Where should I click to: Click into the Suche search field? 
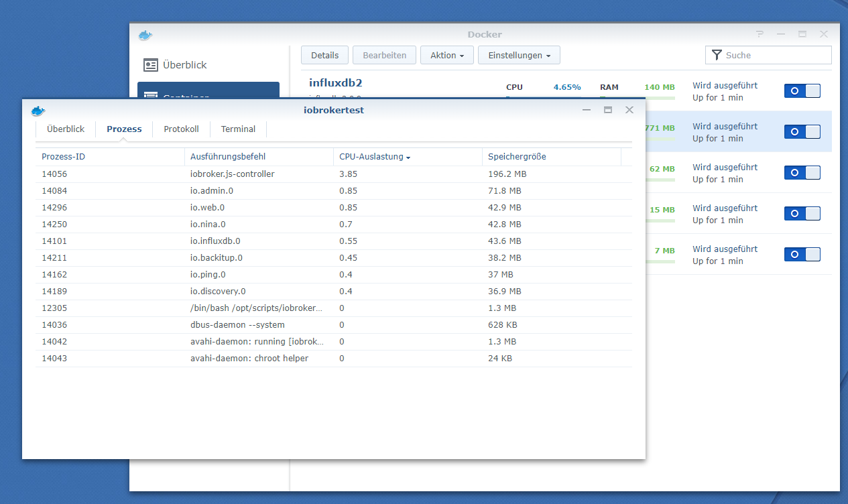tap(774, 55)
